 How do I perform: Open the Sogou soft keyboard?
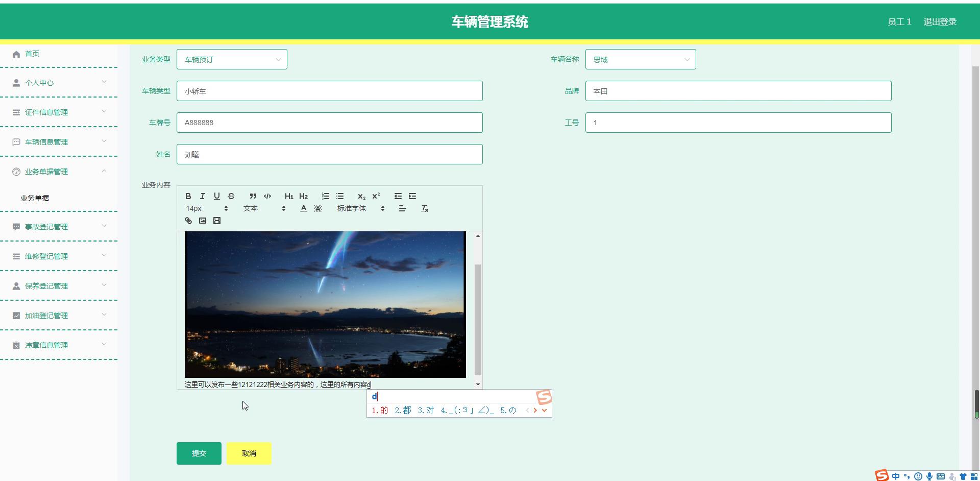pos(941,476)
